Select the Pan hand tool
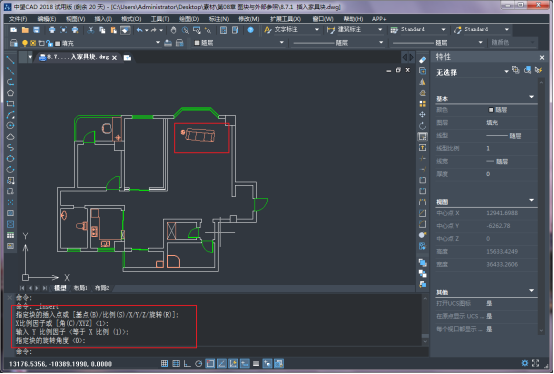This screenshot has height=374, width=554. 173,30
